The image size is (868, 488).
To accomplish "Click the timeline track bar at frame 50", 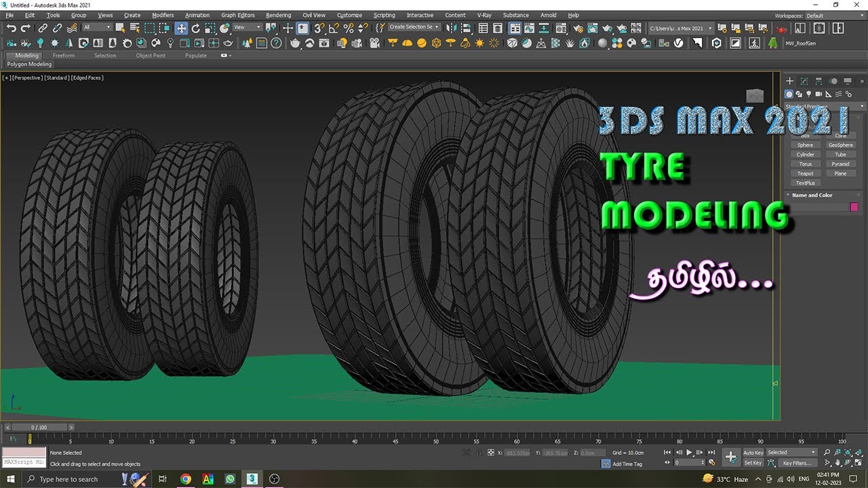I will [435, 439].
